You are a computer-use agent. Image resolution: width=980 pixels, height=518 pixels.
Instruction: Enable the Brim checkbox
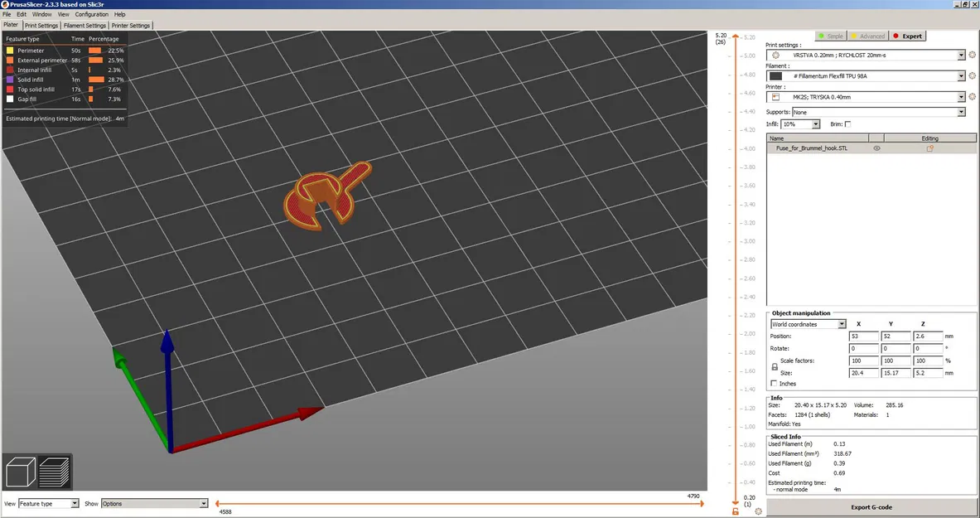tap(847, 123)
